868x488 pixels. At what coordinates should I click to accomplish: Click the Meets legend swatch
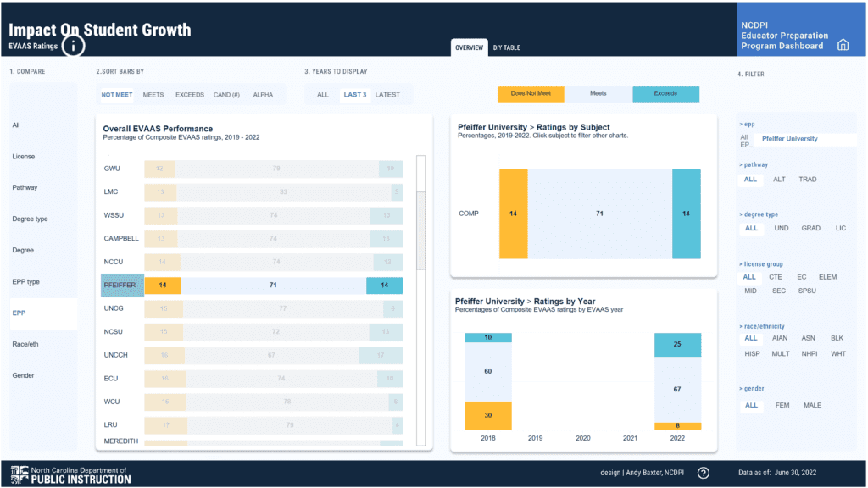598,94
